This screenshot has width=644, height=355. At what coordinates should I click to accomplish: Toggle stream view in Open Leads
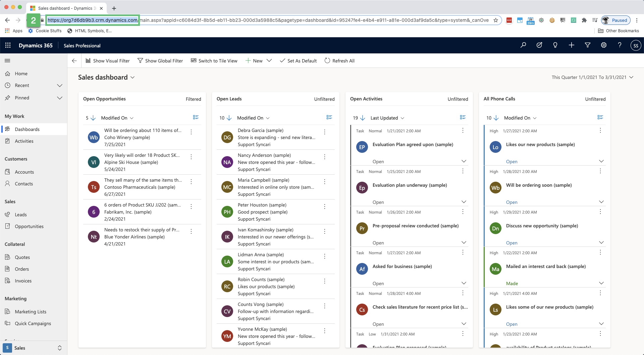coord(329,117)
